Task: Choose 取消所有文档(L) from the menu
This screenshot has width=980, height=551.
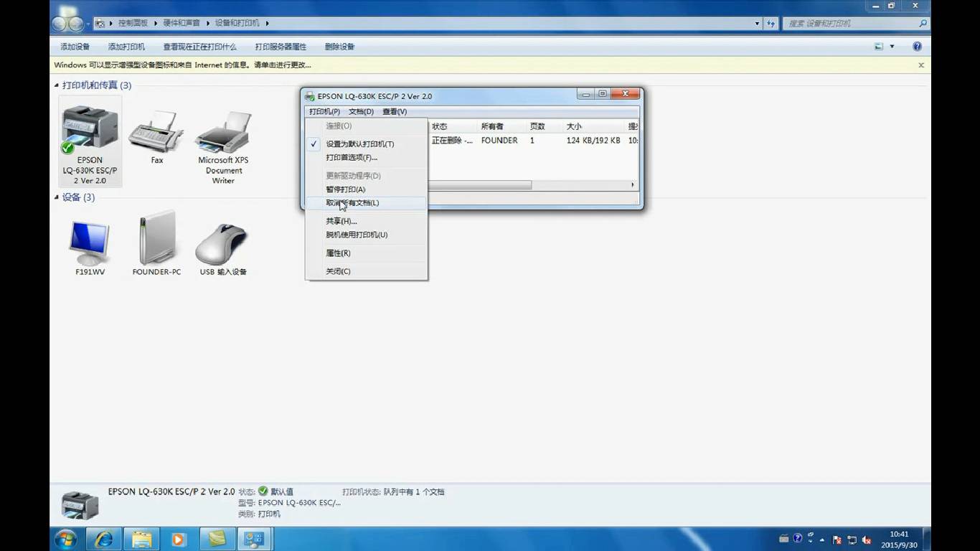Action: (x=366, y=203)
